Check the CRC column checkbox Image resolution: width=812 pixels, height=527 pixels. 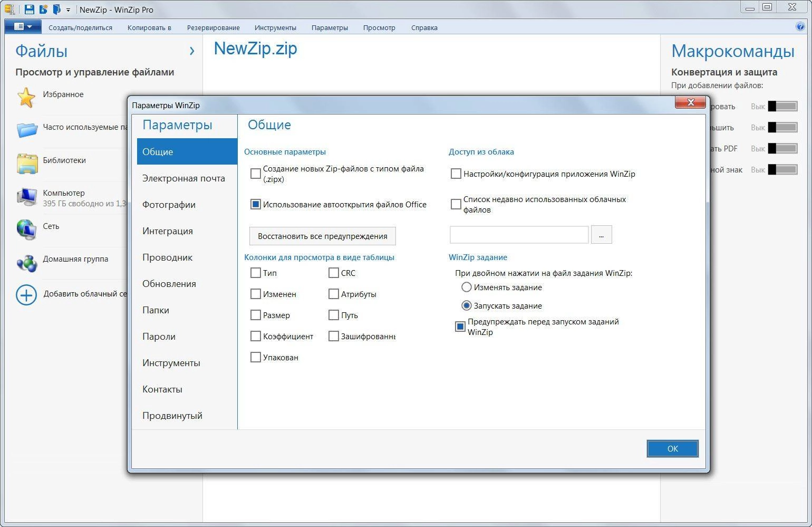click(333, 273)
